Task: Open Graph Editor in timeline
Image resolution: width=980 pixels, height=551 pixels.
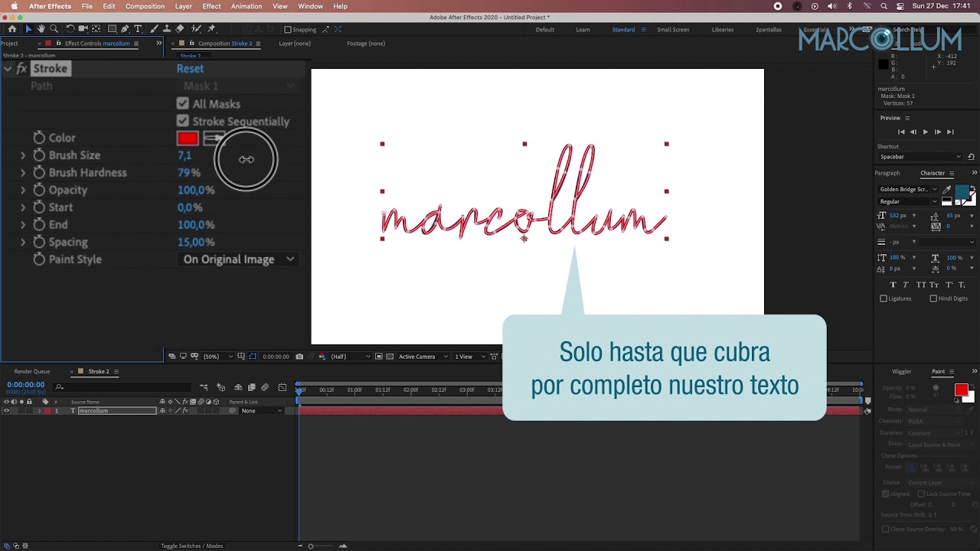Action: coord(283,388)
